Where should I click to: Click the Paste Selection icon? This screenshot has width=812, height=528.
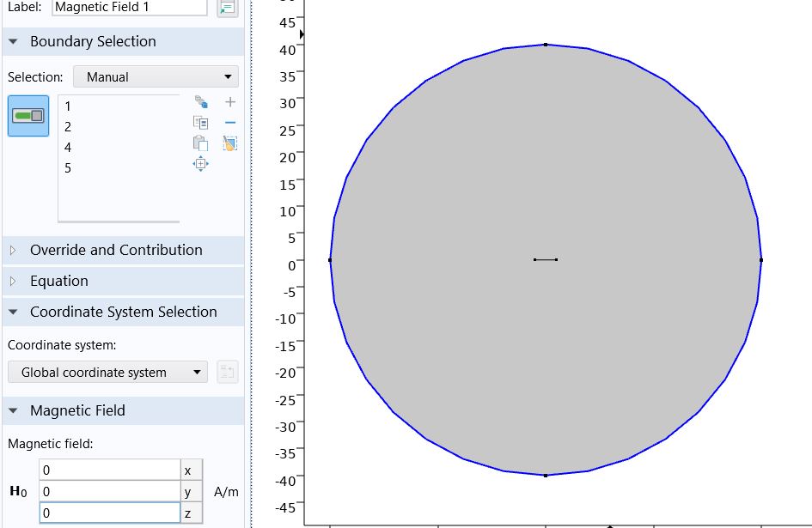tap(201, 143)
